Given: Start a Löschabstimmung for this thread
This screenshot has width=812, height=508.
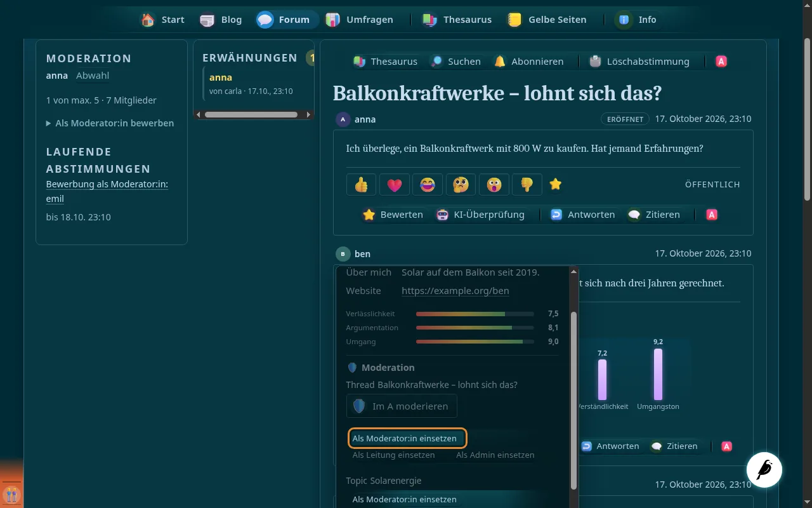Looking at the screenshot, I should pyautogui.click(x=639, y=62).
